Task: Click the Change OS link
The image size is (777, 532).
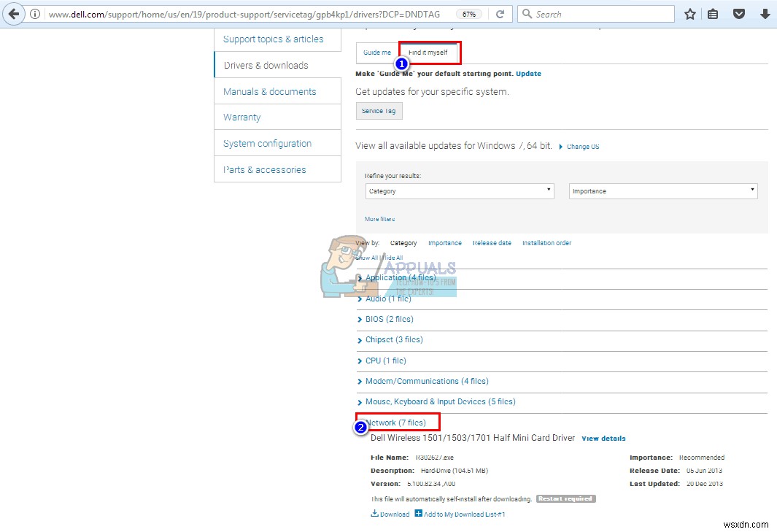Action: click(583, 147)
